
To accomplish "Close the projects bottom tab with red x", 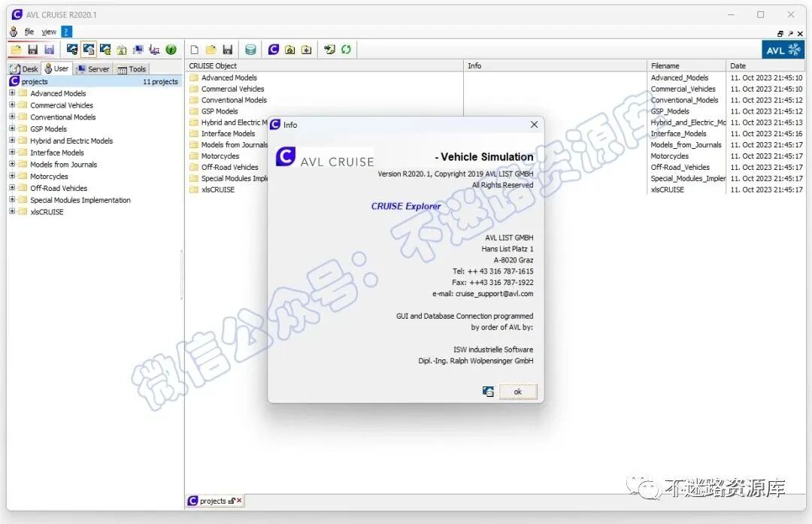I will [239, 500].
